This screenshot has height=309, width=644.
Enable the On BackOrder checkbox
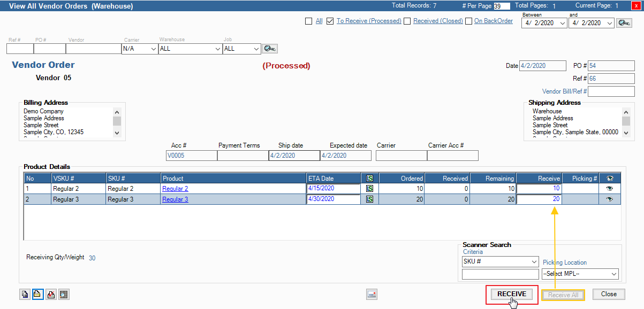pyautogui.click(x=469, y=21)
